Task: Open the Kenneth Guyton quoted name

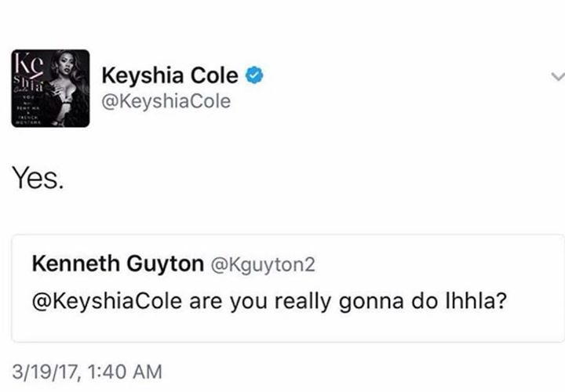Action: (118, 263)
